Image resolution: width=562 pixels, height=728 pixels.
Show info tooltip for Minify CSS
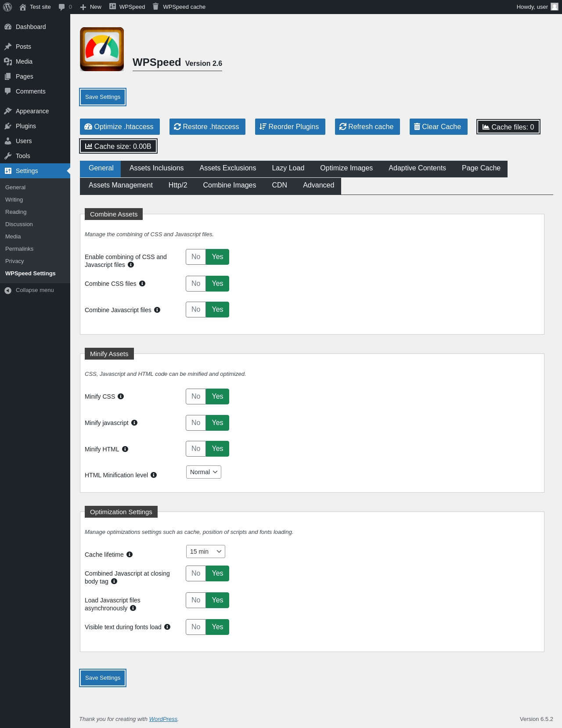(121, 396)
